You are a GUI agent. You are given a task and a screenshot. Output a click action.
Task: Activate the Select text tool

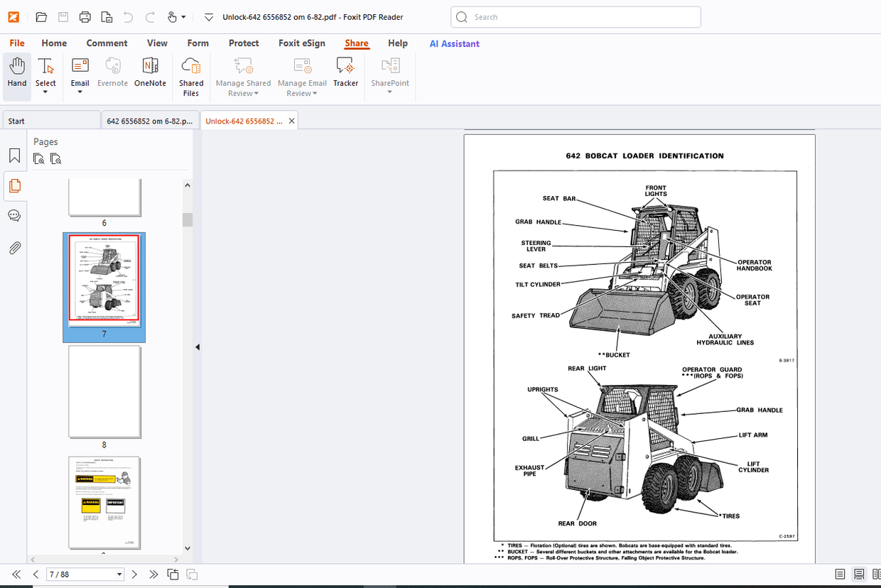(x=45, y=71)
